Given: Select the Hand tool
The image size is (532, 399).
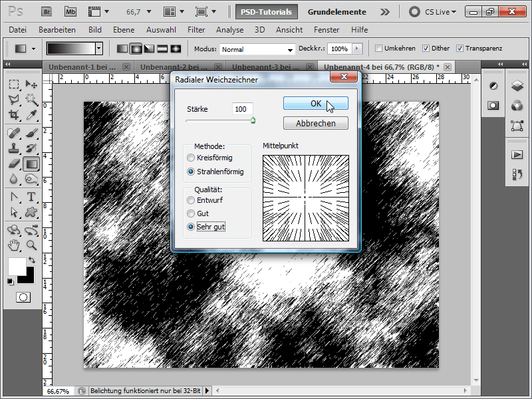Looking at the screenshot, I should pos(14,245).
